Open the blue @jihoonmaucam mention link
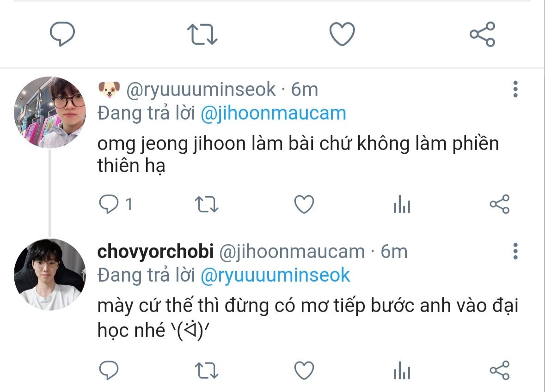 coord(274,113)
